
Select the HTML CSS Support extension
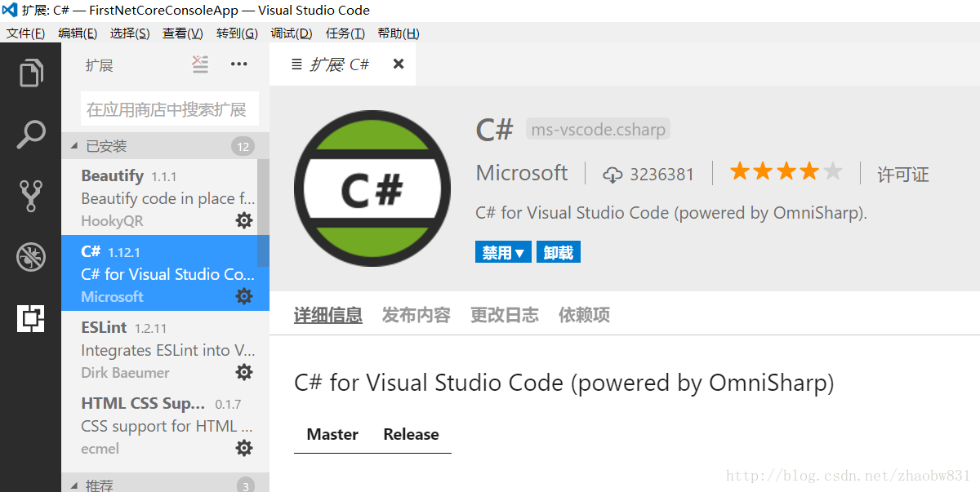point(165,425)
